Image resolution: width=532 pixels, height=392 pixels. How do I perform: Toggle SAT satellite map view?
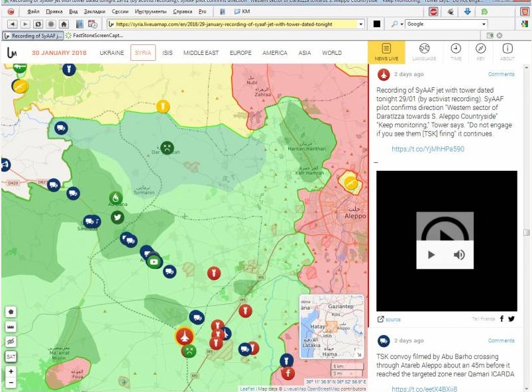[x=11, y=356]
